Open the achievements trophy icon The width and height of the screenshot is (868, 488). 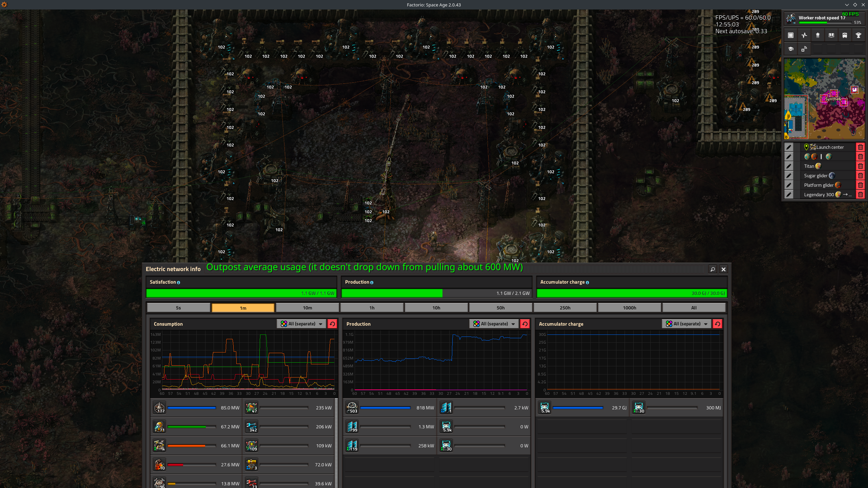tap(859, 35)
